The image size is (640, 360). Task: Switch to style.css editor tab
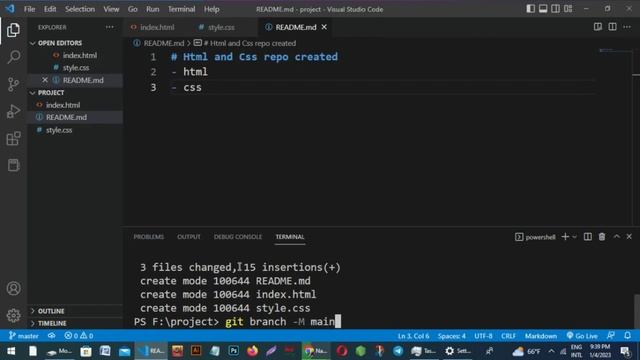click(221, 27)
